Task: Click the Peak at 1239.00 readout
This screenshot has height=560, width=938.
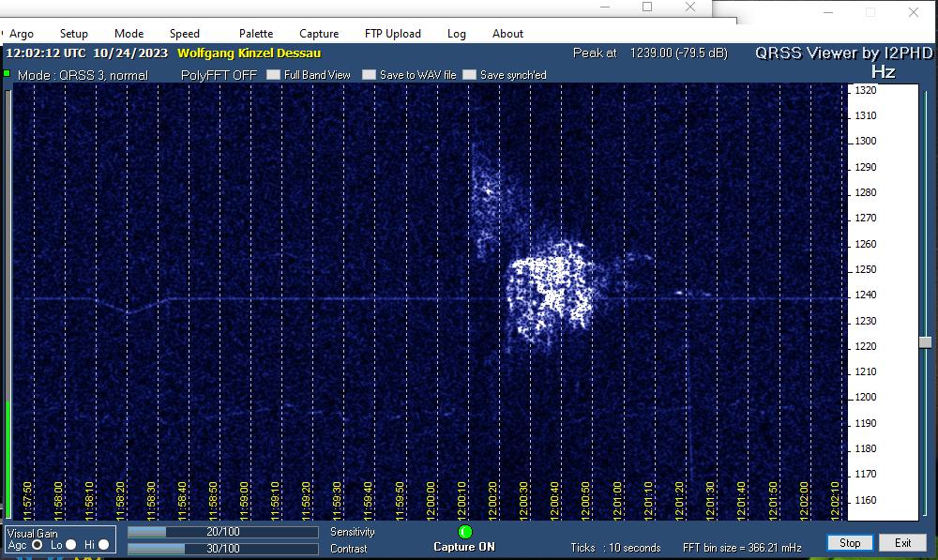Action: pos(650,53)
